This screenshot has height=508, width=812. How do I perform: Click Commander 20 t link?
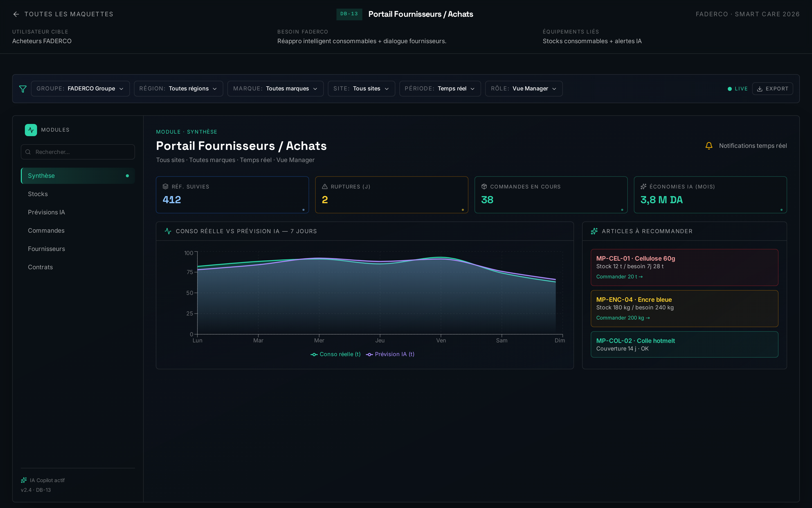coord(619,277)
